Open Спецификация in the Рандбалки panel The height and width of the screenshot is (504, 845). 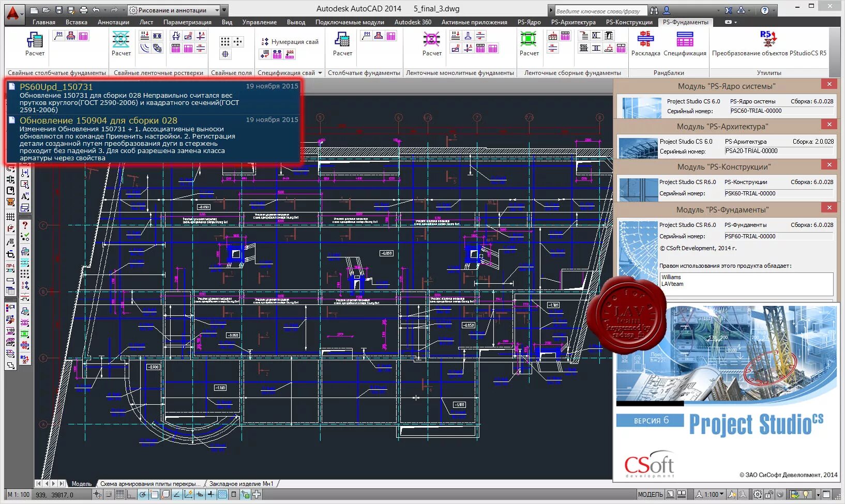pos(685,43)
